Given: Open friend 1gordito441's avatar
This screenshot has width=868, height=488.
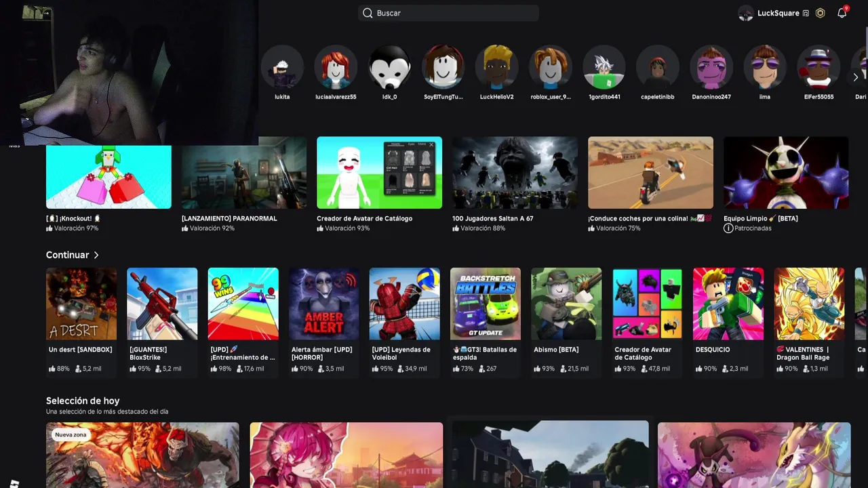Looking at the screenshot, I should (x=604, y=66).
